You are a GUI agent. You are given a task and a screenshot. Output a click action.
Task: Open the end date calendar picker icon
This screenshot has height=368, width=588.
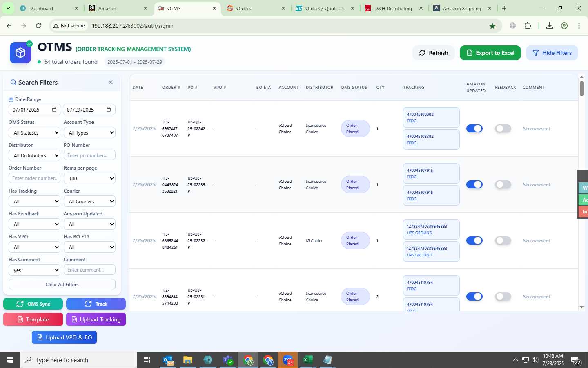(109, 110)
